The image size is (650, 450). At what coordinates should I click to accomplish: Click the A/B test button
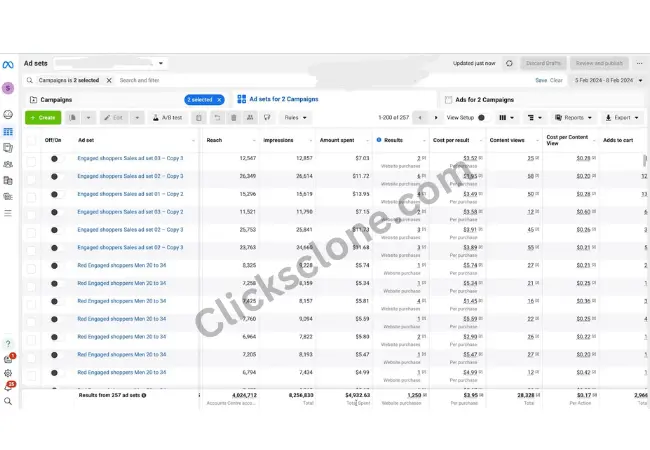166,118
